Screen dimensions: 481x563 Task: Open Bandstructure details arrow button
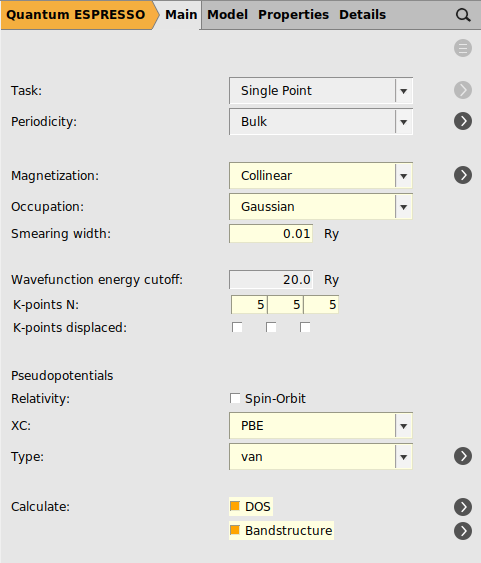(x=463, y=531)
